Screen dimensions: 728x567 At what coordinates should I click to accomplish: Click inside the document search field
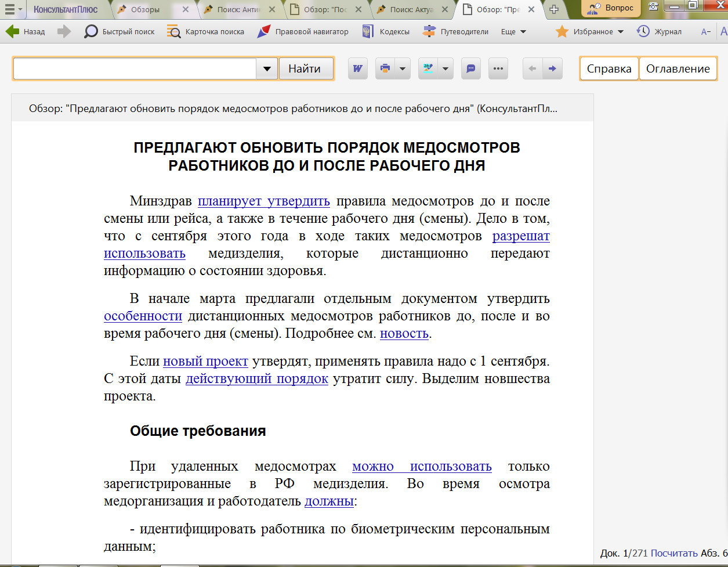(134, 68)
